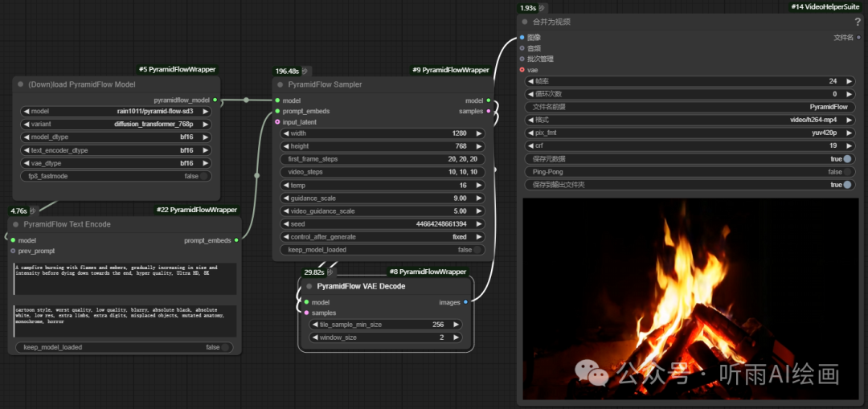The height and width of the screenshot is (409, 868).
Task: Increase video_guidance_scale with its right arrow
Action: coord(477,211)
